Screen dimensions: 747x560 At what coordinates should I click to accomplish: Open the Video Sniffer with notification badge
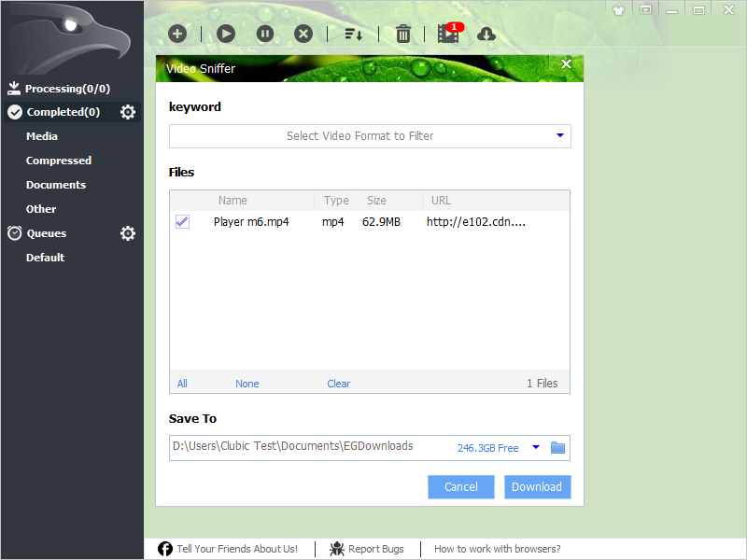click(x=447, y=34)
